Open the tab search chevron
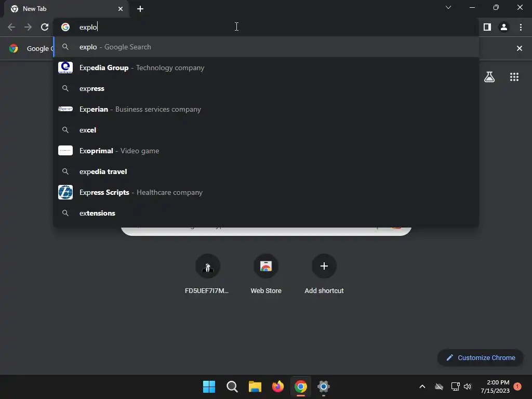The image size is (532, 399). coord(448,7)
